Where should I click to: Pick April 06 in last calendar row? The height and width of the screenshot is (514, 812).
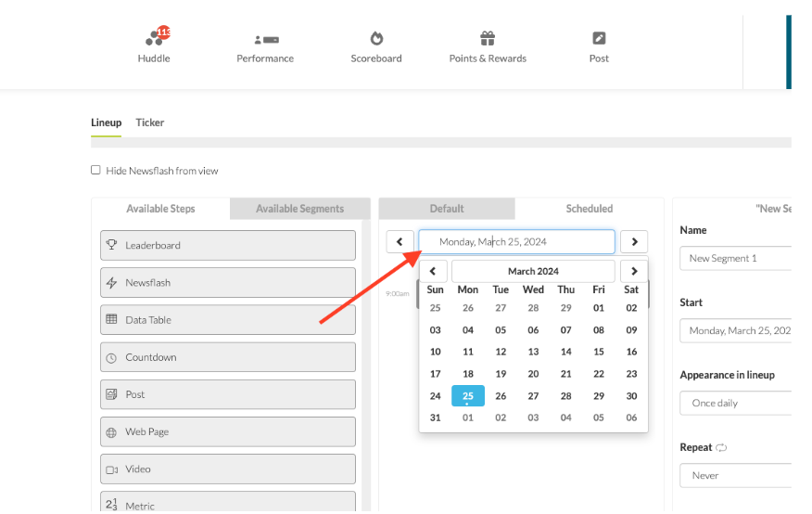click(x=631, y=418)
